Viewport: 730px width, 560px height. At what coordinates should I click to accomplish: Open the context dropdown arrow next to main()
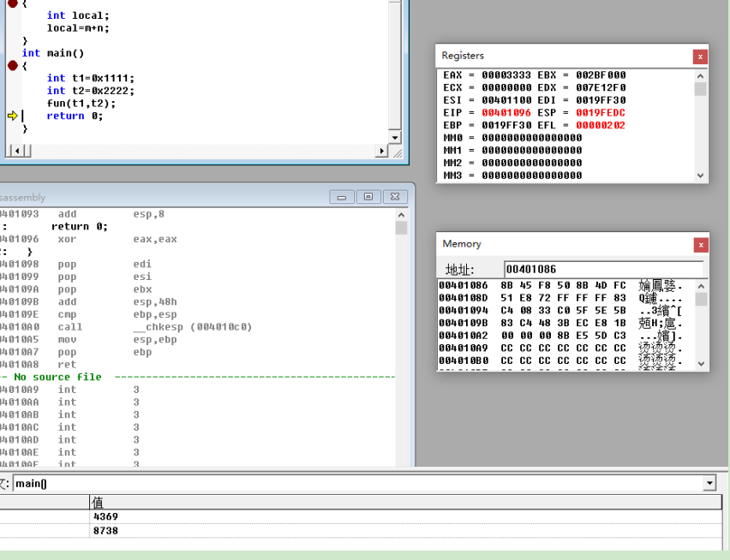pos(709,483)
